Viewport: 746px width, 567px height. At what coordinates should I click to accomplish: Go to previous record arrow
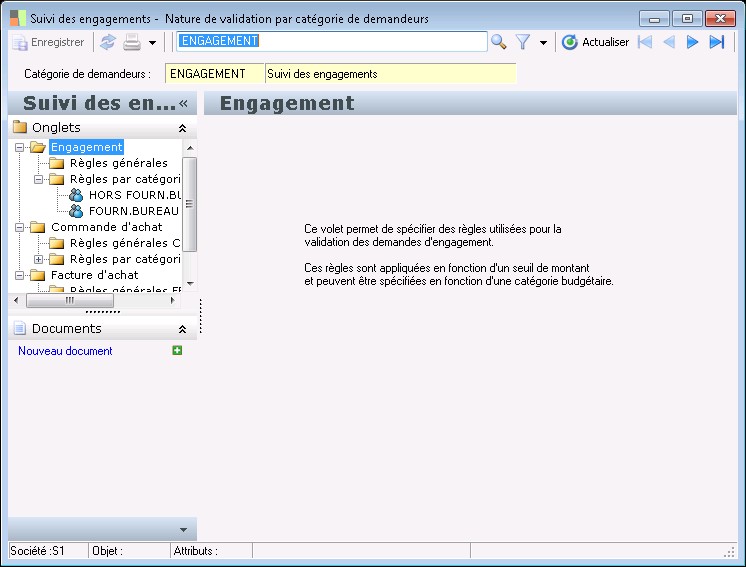pyautogui.click(x=669, y=42)
